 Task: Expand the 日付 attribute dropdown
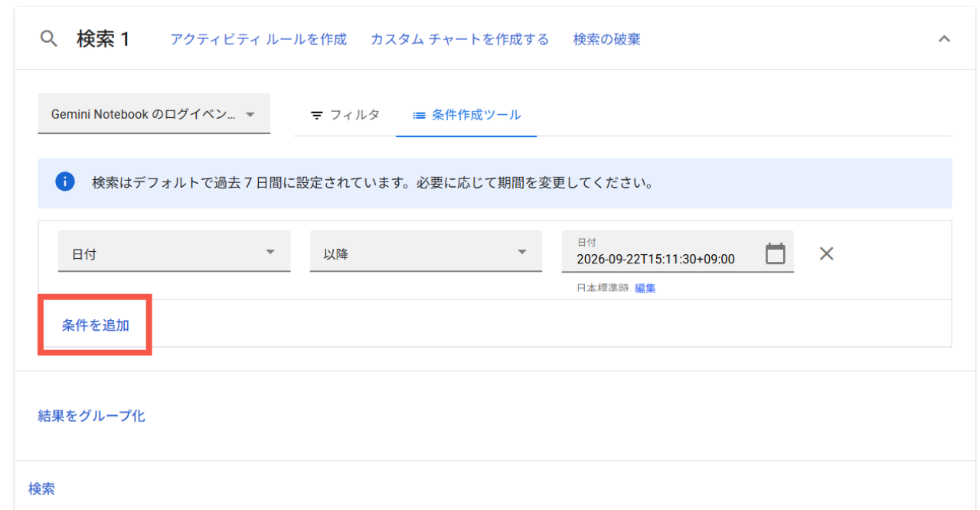tap(174, 252)
